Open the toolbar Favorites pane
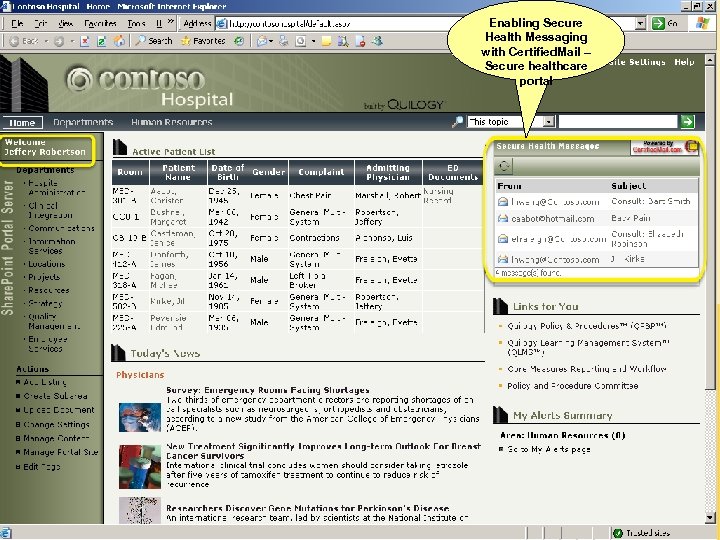Screen dimensions: 720x540 pos(203,41)
